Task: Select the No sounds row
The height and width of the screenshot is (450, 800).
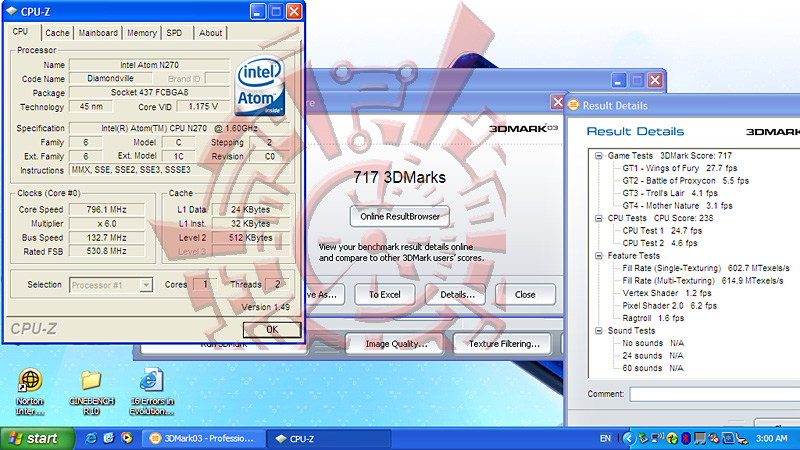Action: pyautogui.click(x=653, y=343)
